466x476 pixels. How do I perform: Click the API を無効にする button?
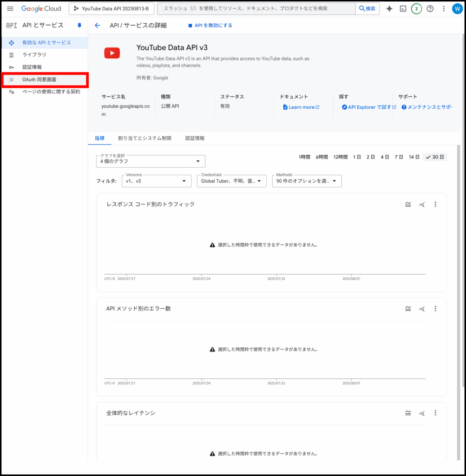click(x=210, y=26)
